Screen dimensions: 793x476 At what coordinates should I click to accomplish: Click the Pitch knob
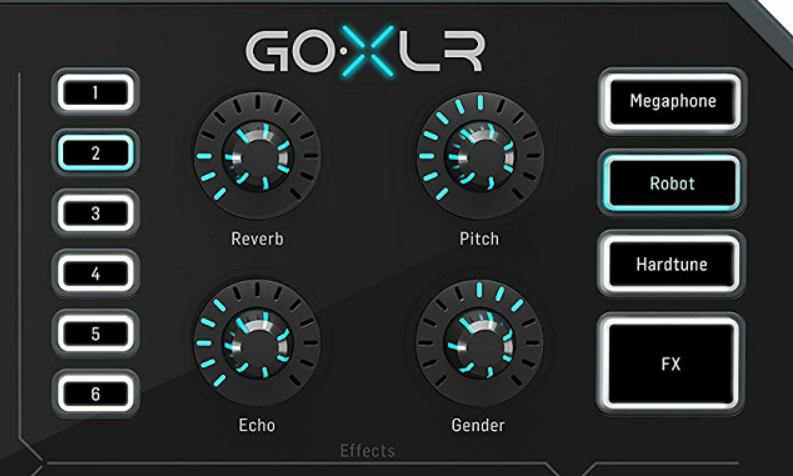(x=480, y=156)
